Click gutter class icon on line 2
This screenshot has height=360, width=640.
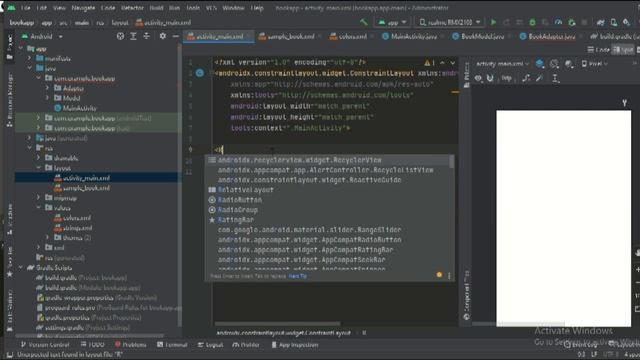tap(200, 73)
